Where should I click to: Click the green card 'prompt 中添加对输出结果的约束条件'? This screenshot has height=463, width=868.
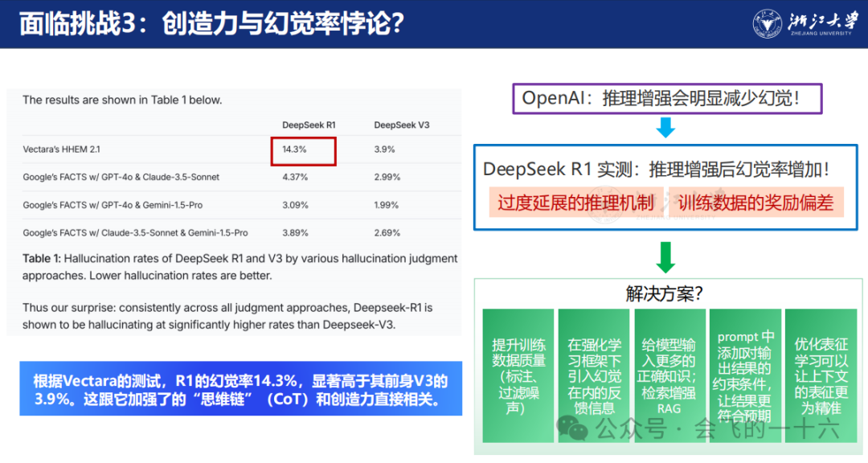[745, 375]
